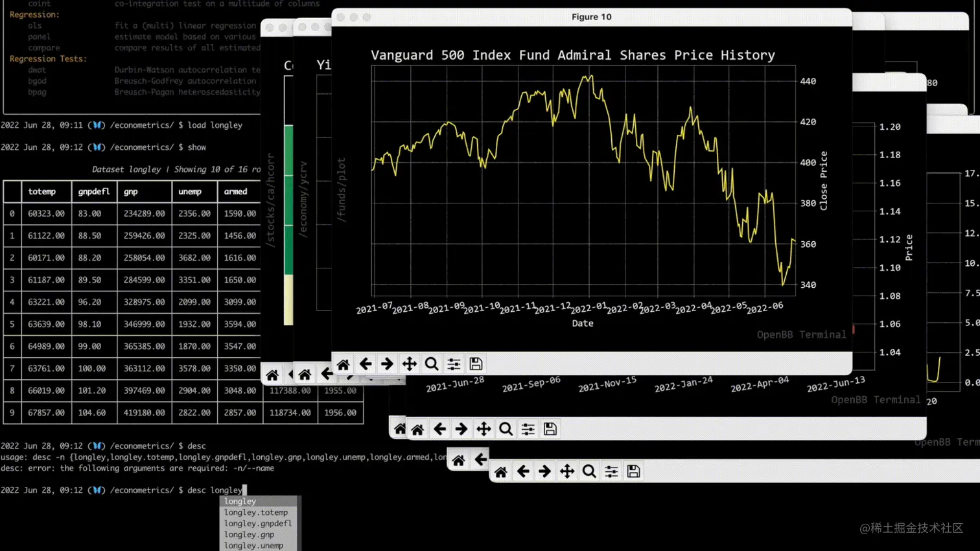This screenshot has width=980, height=551.
Task: Click forward arrow in the lowest figure toolbar
Action: pos(544,472)
